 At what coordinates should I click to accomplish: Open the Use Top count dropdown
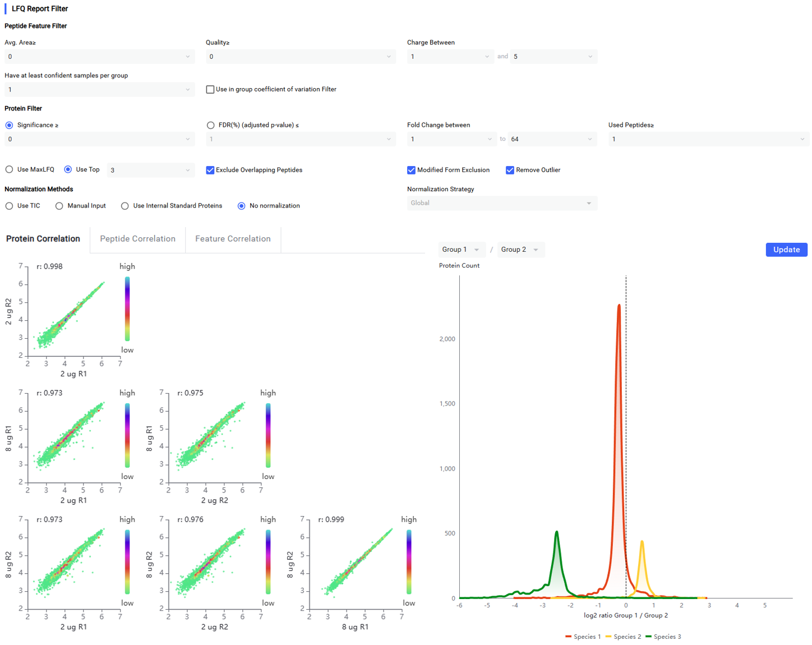point(150,170)
